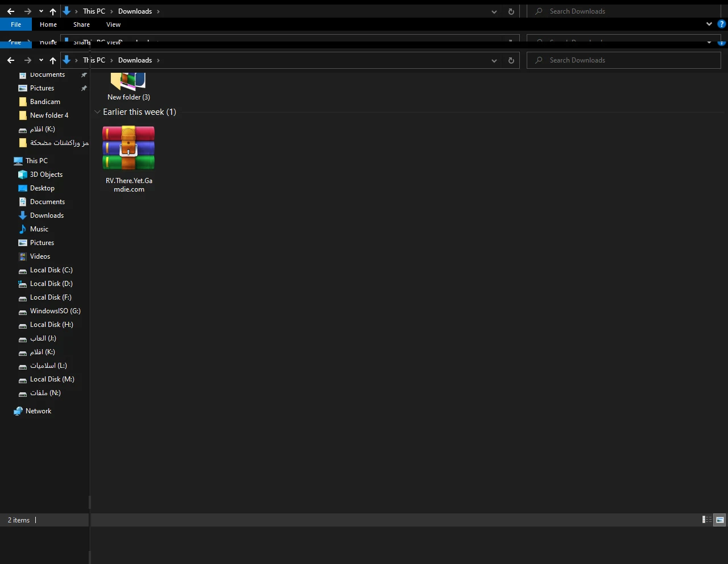The image size is (728, 564).
Task: Open the Bandicam folder in Quick access
Action: pos(45,102)
